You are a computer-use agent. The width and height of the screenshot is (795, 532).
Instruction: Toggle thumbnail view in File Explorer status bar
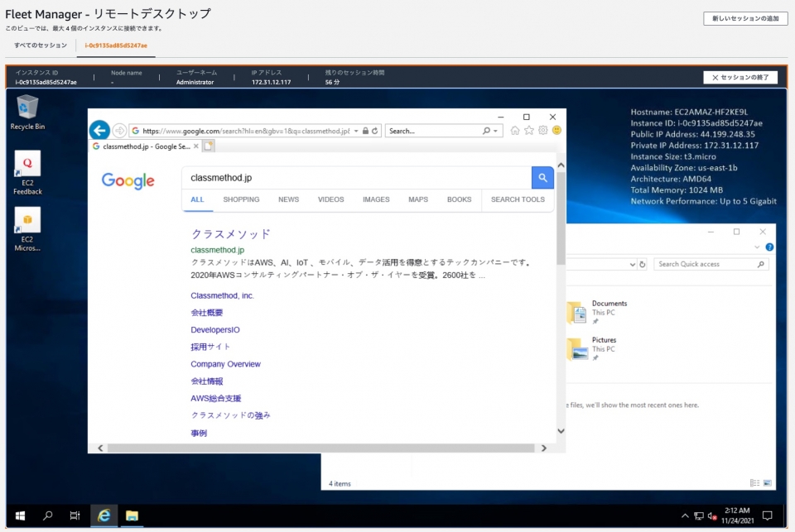pyautogui.click(x=768, y=482)
